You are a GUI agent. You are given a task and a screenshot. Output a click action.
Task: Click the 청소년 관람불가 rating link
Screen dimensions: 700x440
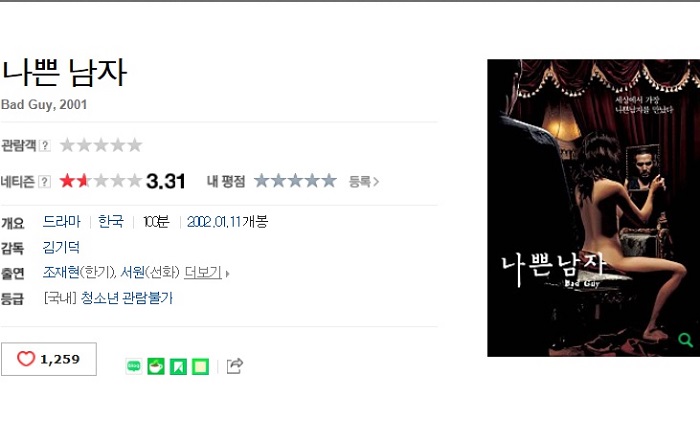[x=126, y=298]
